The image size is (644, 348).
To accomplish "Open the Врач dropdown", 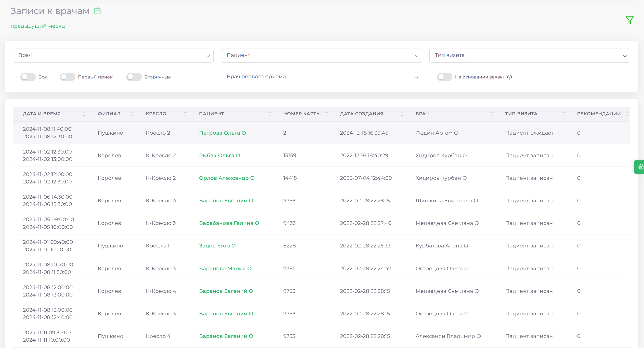I will [x=113, y=55].
